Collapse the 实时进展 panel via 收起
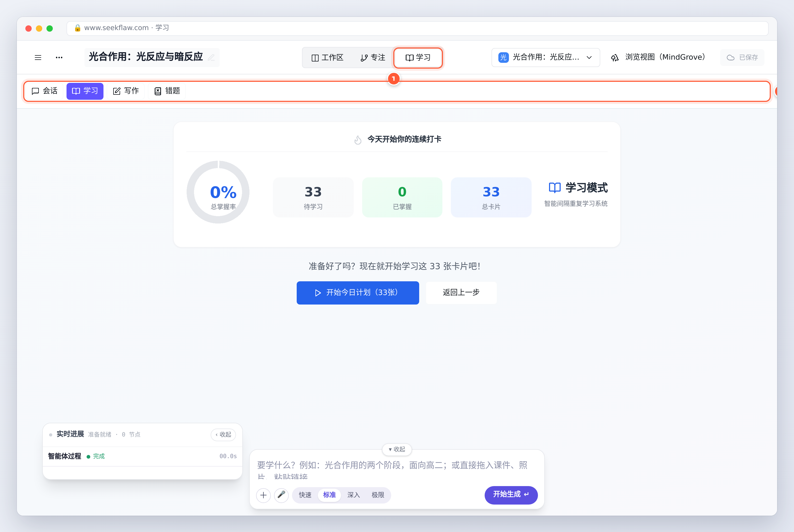794x532 pixels. pyautogui.click(x=223, y=435)
